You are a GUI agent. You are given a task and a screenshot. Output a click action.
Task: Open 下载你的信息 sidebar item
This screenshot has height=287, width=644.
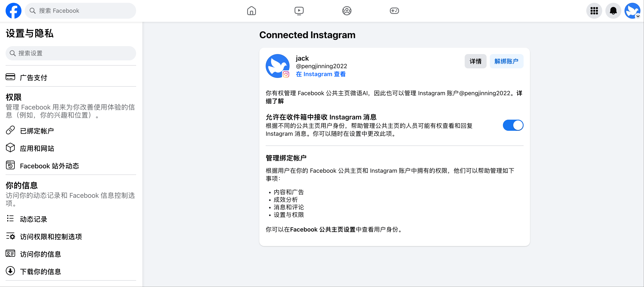[40, 271]
